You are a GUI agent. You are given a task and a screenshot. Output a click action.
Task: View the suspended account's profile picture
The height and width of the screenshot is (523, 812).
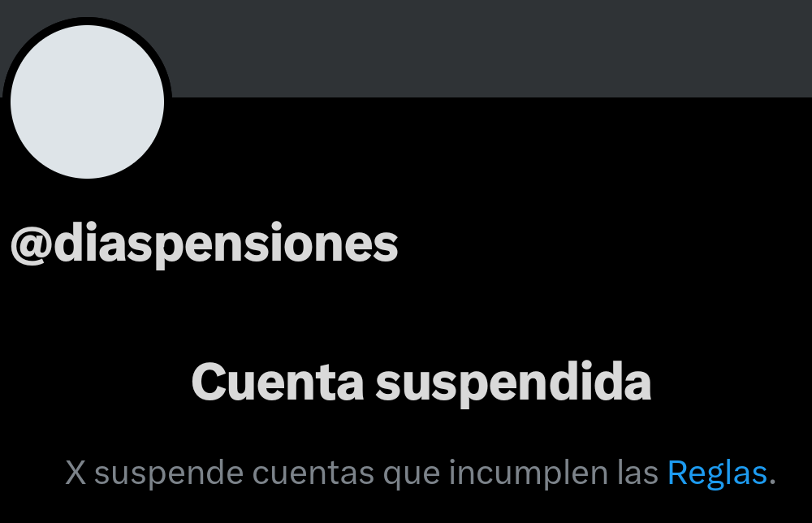[x=87, y=102]
